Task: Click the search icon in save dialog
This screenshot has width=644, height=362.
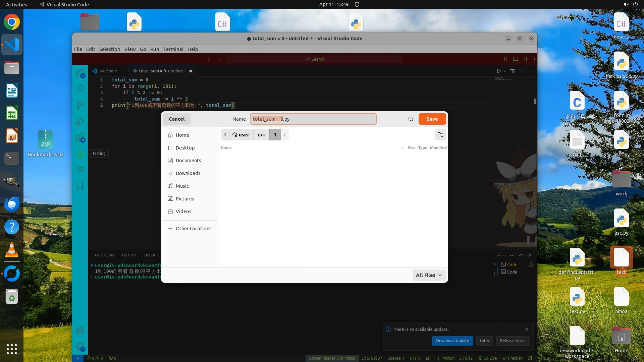Action: (411, 119)
